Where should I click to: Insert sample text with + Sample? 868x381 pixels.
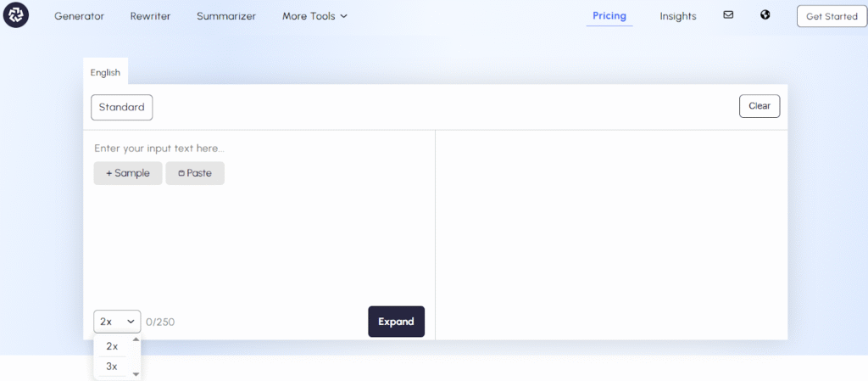pyautogui.click(x=127, y=173)
